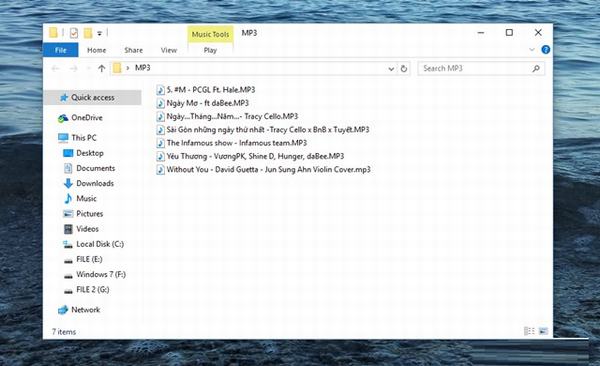Click the search magnifier icon
The image size is (600, 366).
click(536, 69)
